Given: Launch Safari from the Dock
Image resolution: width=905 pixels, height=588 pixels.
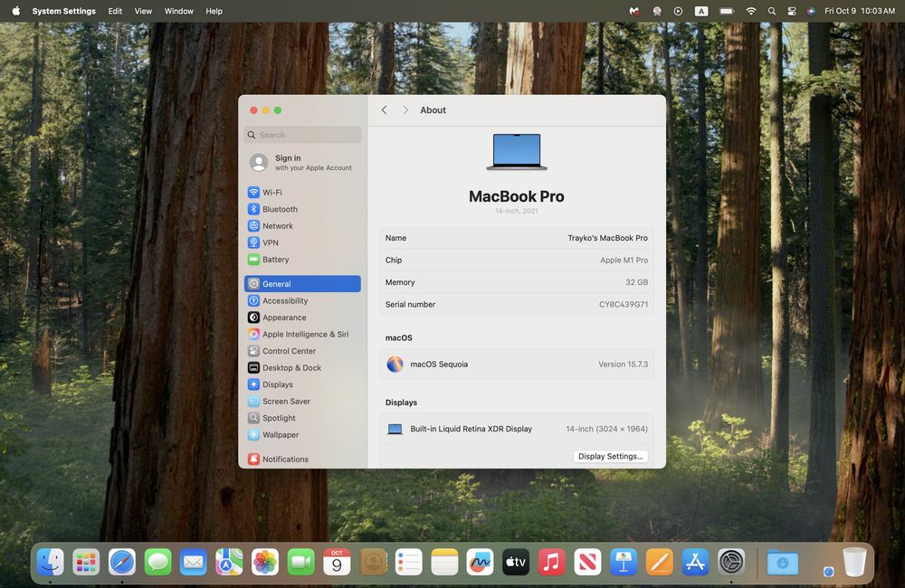Looking at the screenshot, I should click(122, 562).
